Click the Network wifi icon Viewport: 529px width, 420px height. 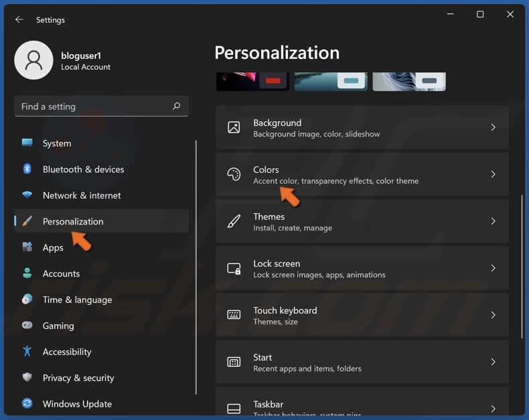pos(27,195)
